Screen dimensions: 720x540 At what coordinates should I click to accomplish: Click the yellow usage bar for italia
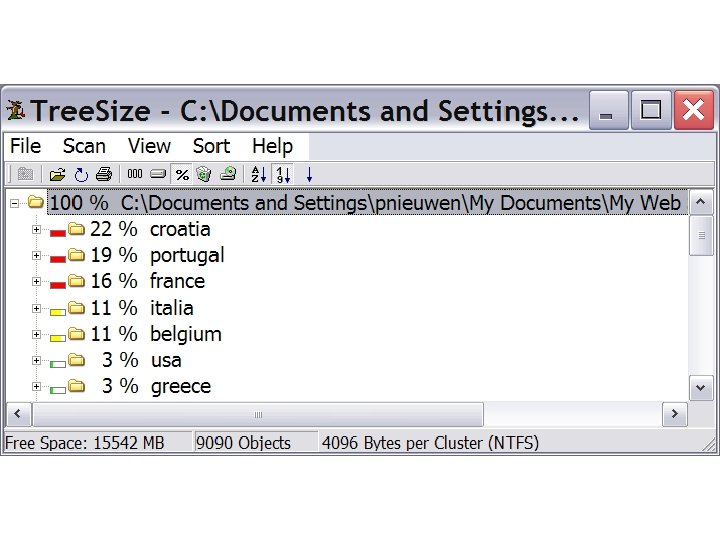click(x=58, y=312)
